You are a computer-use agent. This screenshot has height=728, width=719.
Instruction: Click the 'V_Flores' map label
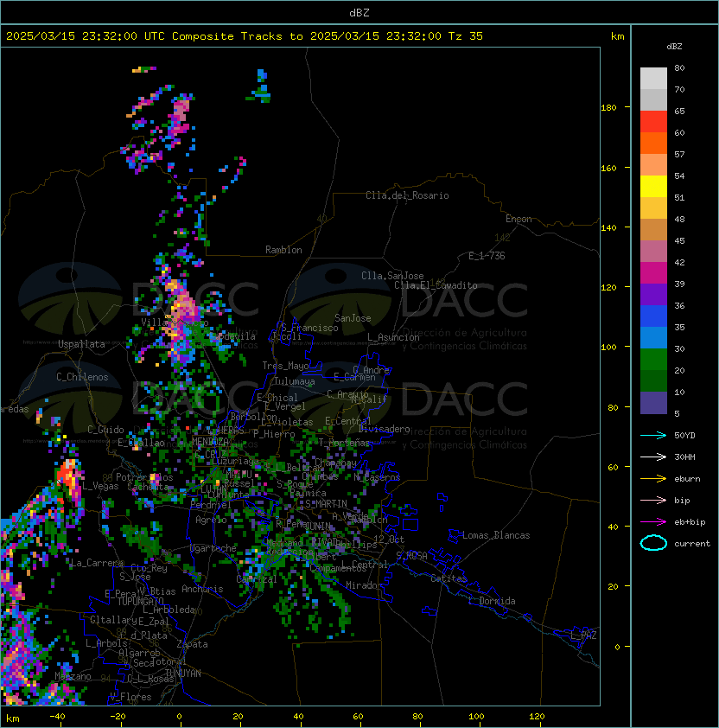pyautogui.click(x=130, y=697)
